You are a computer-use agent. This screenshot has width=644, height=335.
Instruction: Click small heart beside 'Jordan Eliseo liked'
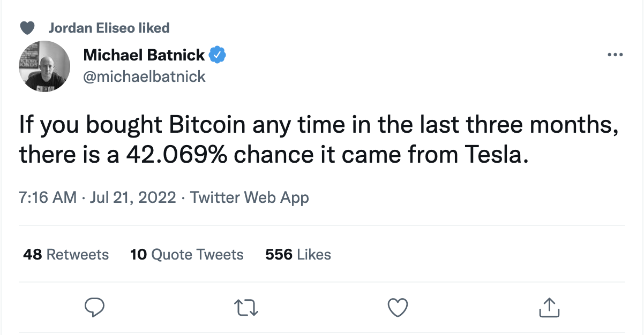[x=27, y=28]
